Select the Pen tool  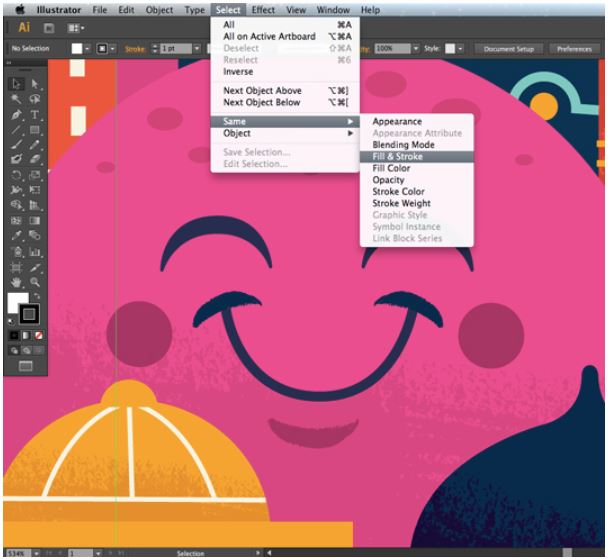(x=16, y=115)
